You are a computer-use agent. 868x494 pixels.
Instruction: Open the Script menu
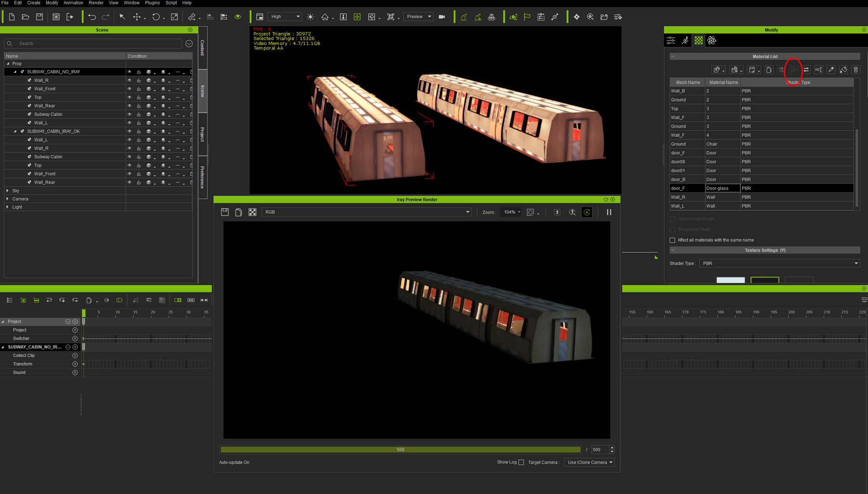[171, 3]
